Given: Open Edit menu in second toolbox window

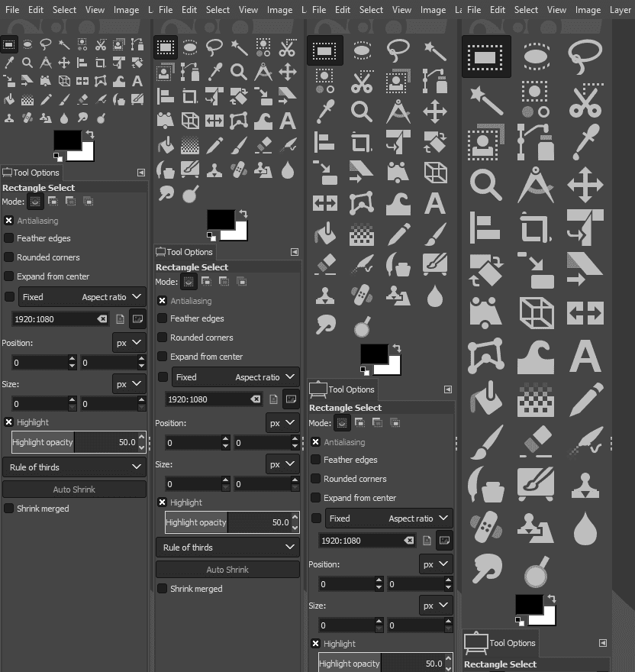Looking at the screenshot, I should click(x=189, y=9).
